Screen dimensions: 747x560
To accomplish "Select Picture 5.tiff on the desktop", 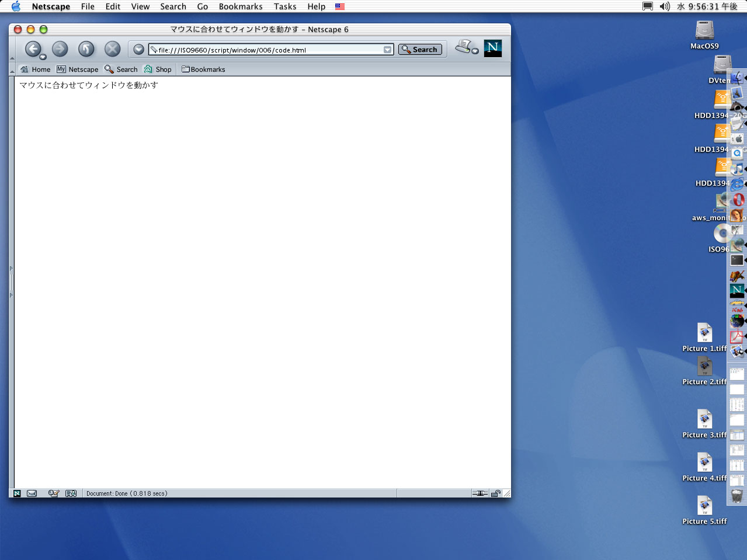I will [705, 506].
